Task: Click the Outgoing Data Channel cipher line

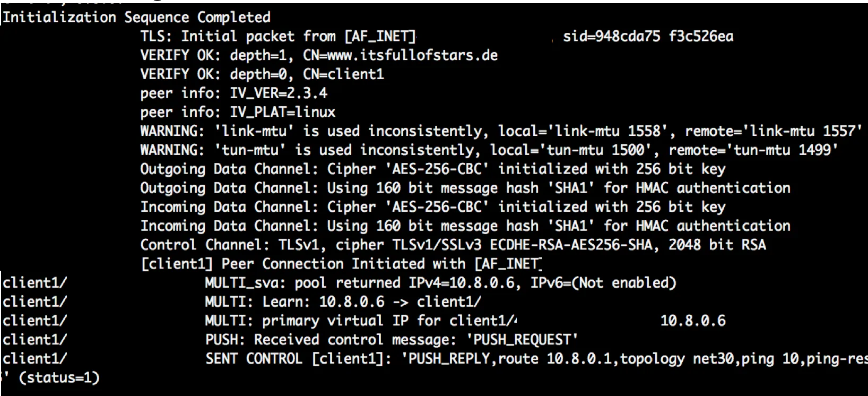Action: [x=432, y=169]
